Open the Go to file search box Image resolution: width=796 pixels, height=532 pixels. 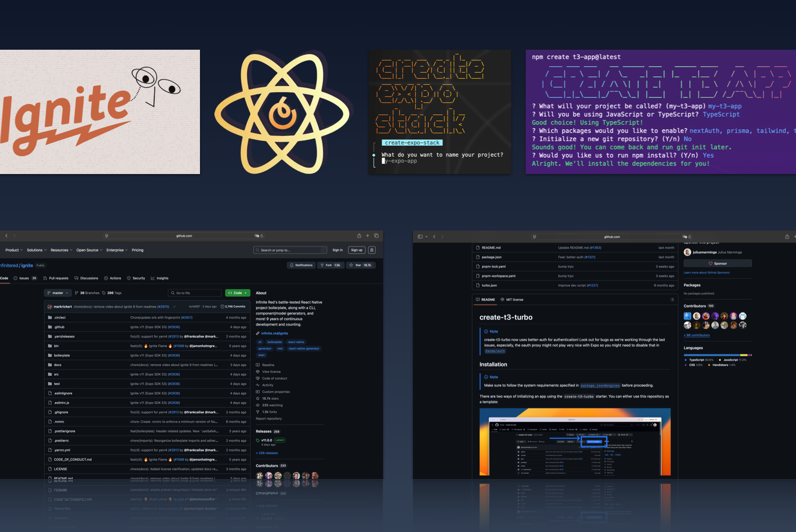195,292
